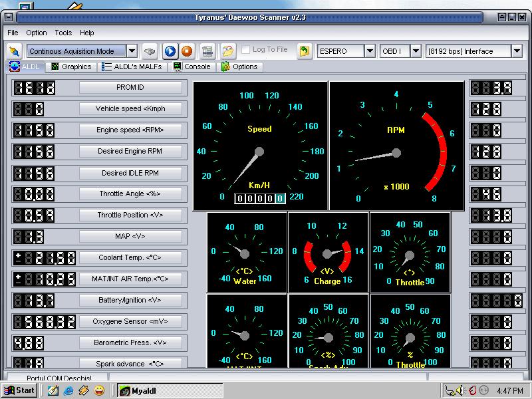Open the Windows Start menu

click(19, 390)
